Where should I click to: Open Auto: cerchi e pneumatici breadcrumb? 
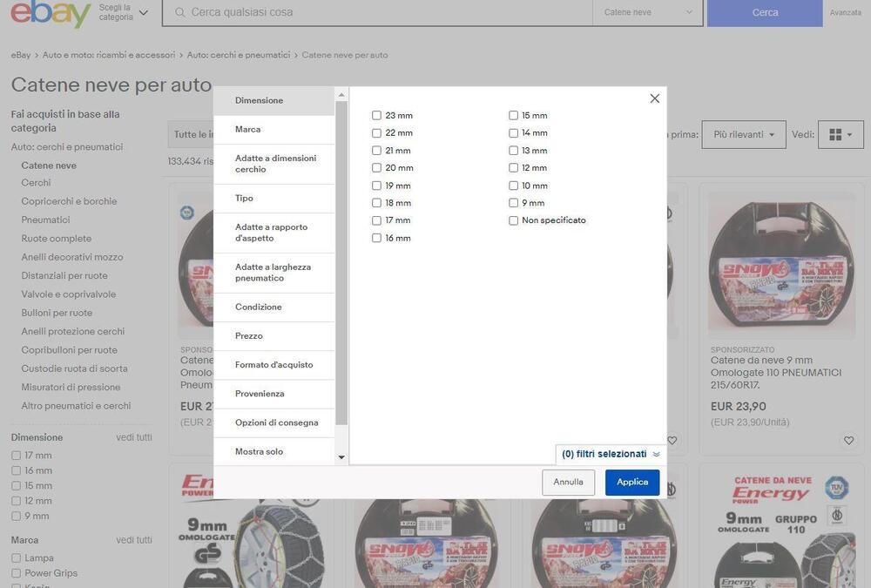(239, 55)
